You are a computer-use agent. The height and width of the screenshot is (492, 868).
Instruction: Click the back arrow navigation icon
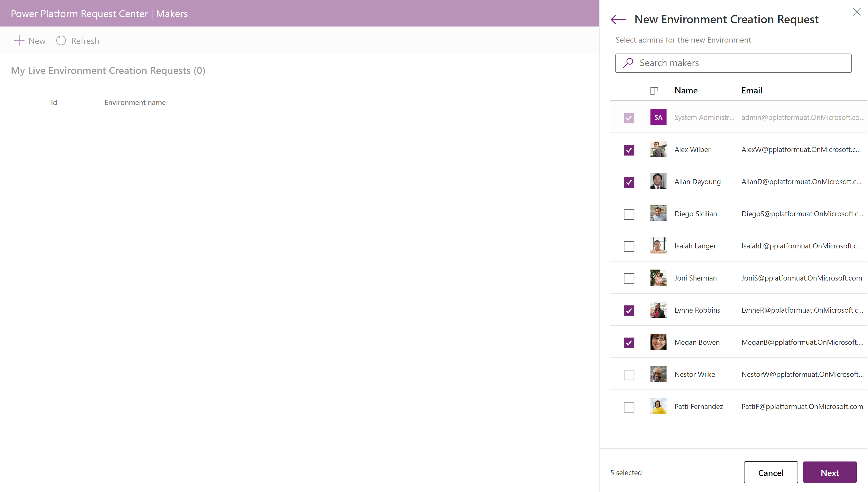(618, 18)
